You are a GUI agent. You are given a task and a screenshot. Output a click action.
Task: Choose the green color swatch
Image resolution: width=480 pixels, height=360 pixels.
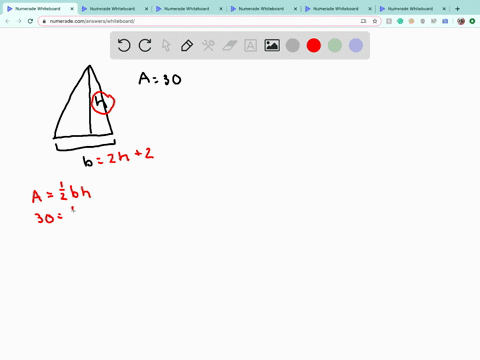tap(335, 45)
